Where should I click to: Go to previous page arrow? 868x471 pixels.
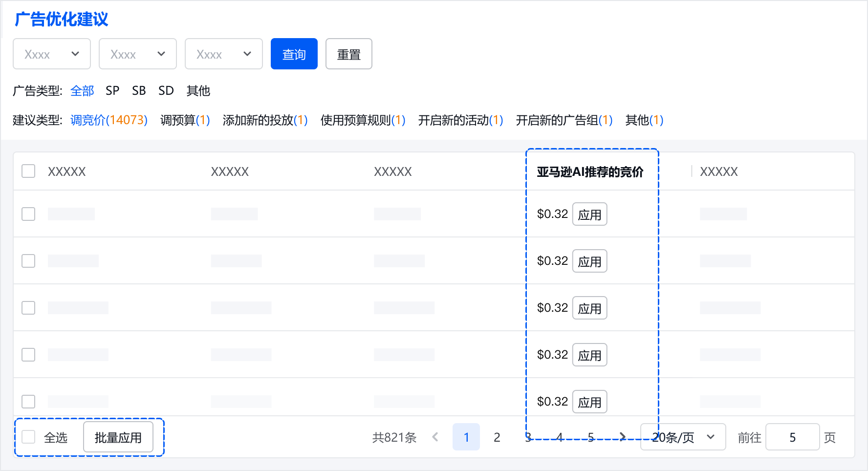click(x=435, y=437)
